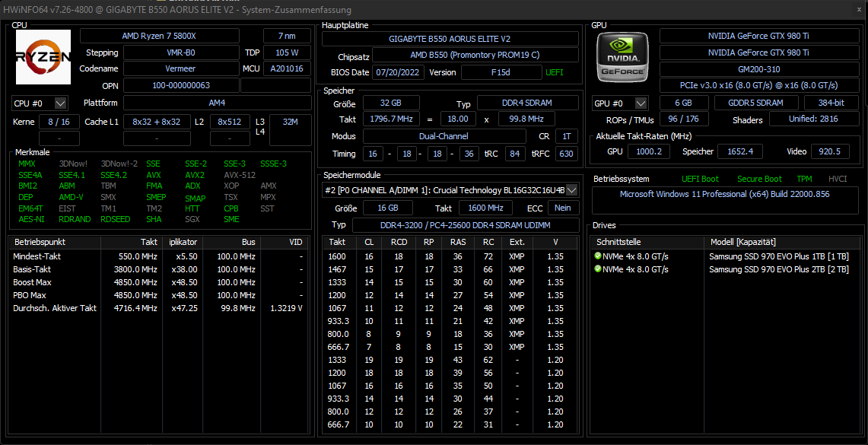Click the 6 GB video memory field
Image resolution: width=868 pixels, height=445 pixels.
(x=684, y=103)
